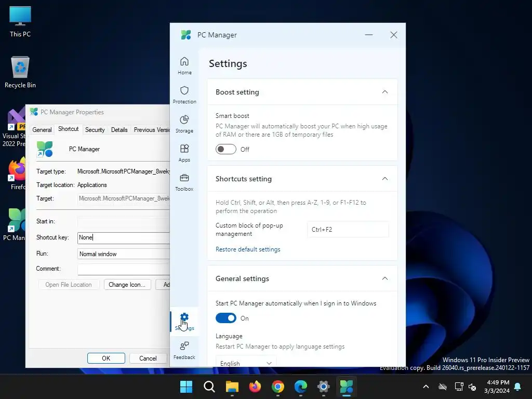Open File Explorer from taskbar
The height and width of the screenshot is (399, 532).
232,387
